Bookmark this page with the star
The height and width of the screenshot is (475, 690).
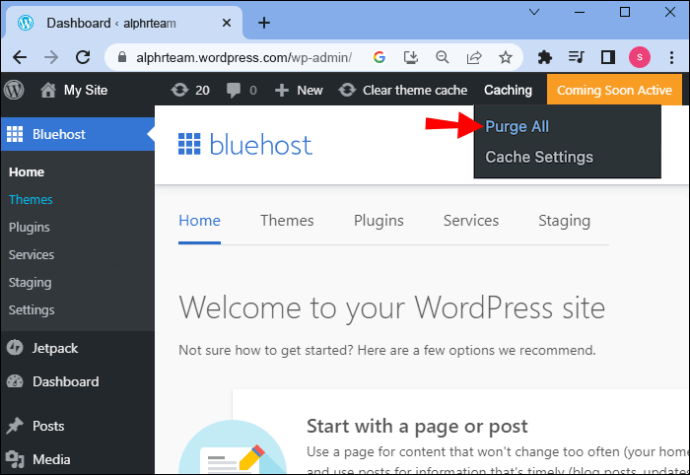pos(506,57)
